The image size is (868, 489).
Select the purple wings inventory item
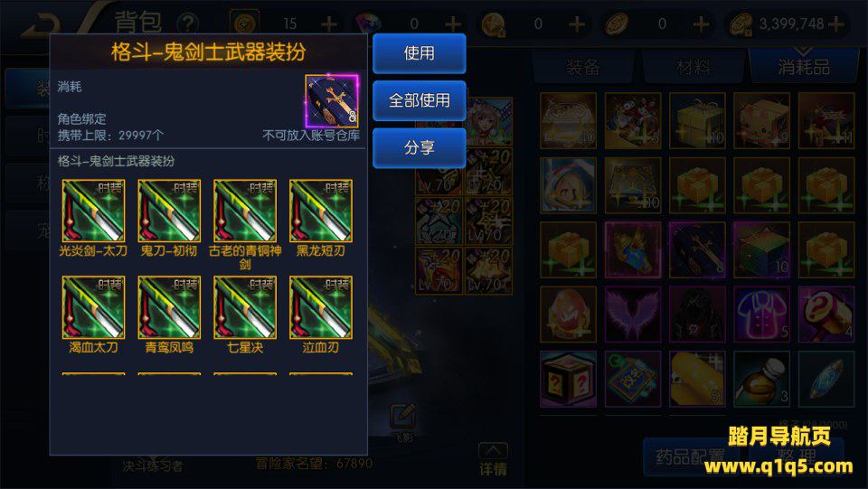[633, 315]
